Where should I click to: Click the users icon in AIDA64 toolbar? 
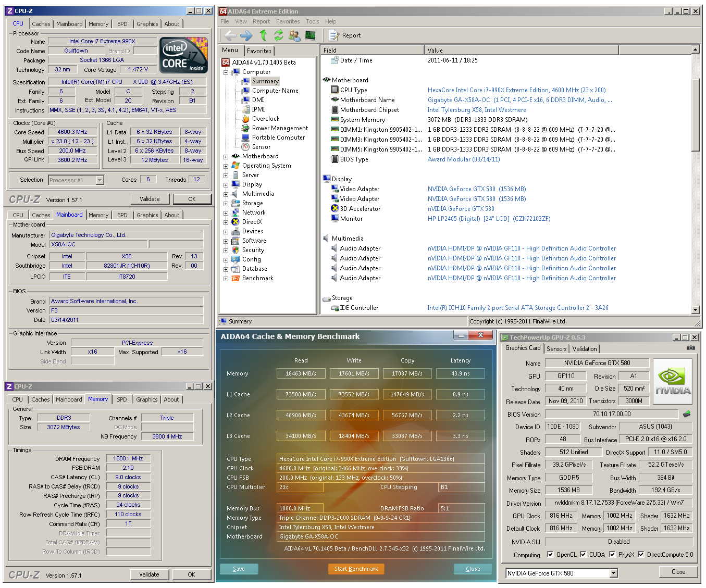point(294,35)
